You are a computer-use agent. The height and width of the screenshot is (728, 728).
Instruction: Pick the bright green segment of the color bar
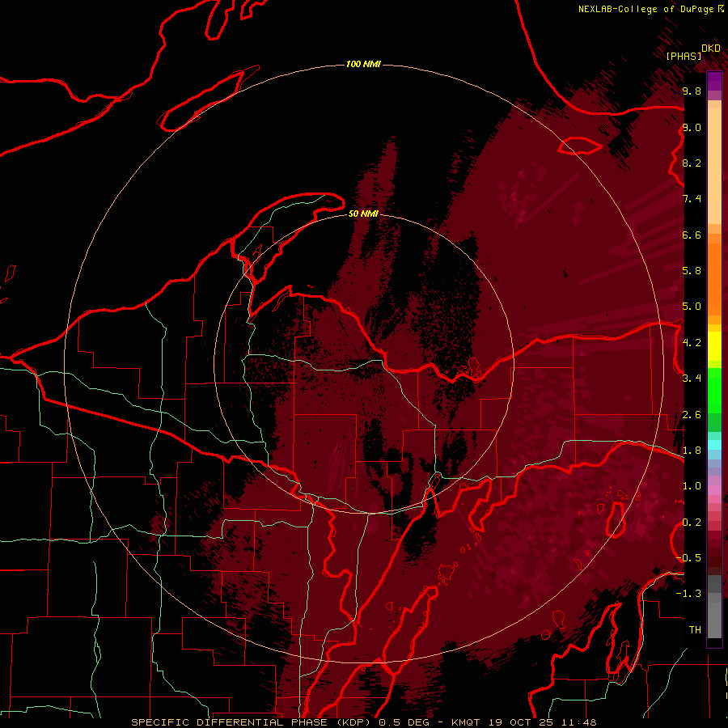714,390
